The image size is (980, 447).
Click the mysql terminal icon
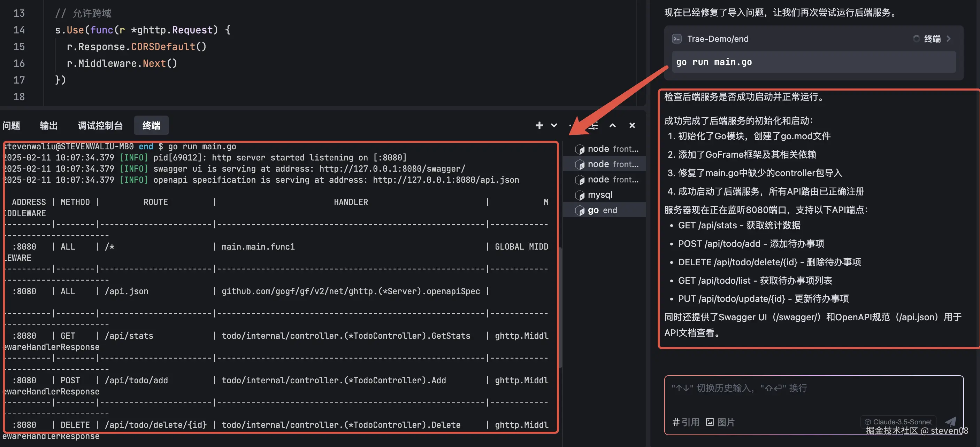(x=580, y=195)
